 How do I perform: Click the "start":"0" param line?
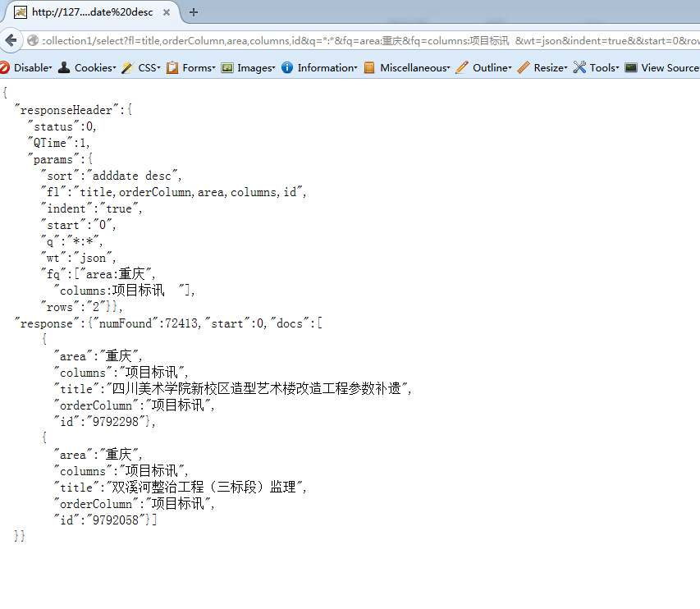(78, 225)
